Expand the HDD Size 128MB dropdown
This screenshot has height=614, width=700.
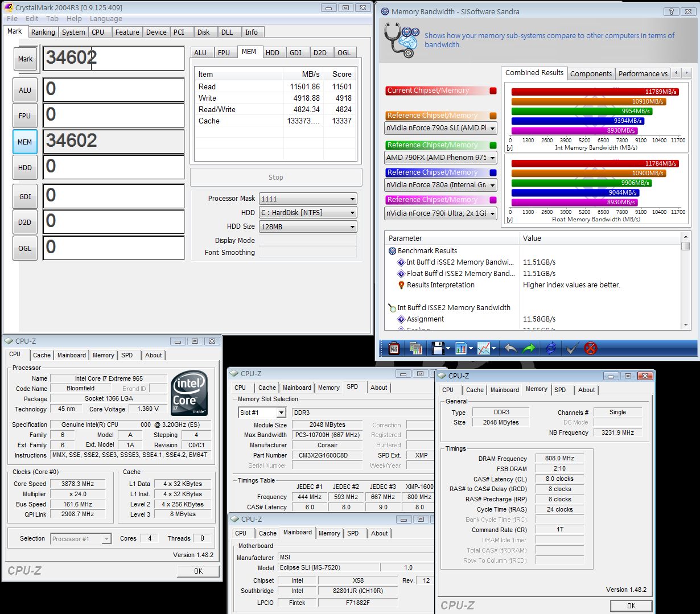click(308, 226)
